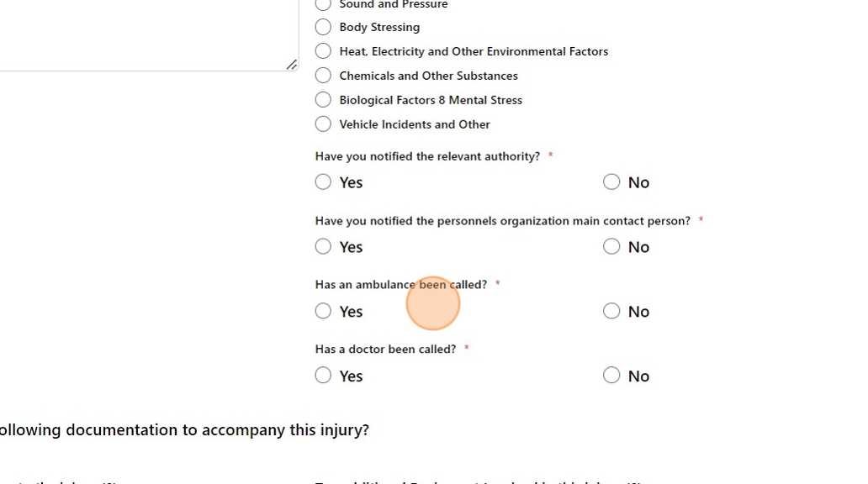Viewport: 868px width, 484px height.
Task: Click the documentation to accompany this injury heading
Action: 183,430
